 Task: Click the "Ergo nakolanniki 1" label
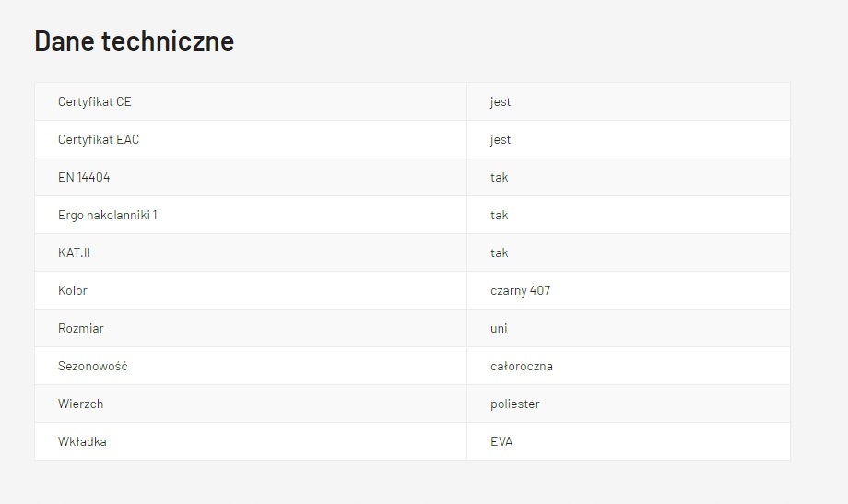click(107, 215)
